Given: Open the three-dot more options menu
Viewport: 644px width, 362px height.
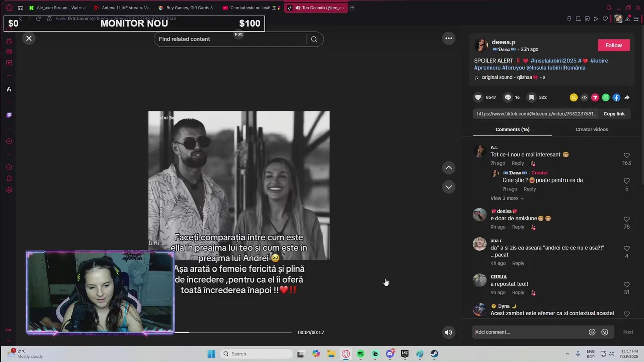Looking at the screenshot, I should pyautogui.click(x=449, y=38).
